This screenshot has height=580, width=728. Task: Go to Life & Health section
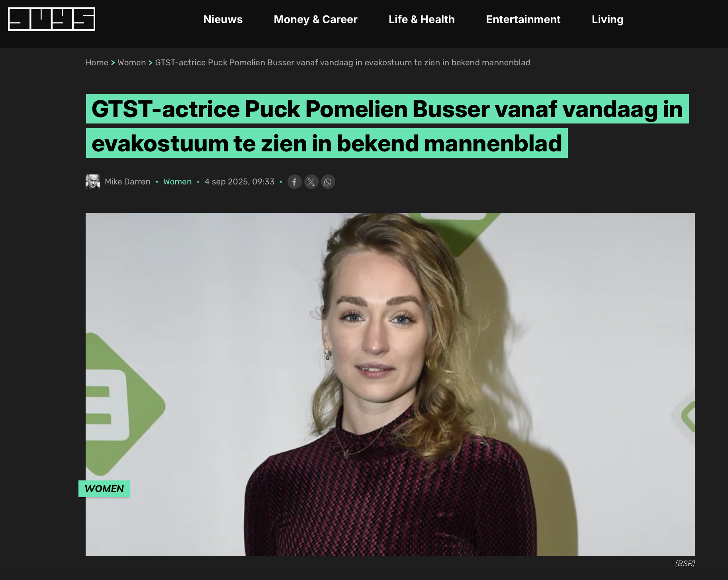(421, 20)
